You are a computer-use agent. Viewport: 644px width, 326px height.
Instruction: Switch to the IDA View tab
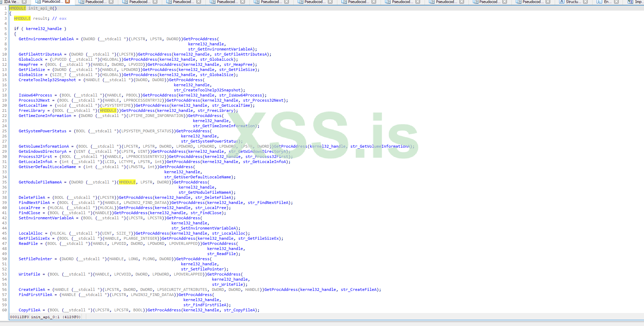point(12,2)
